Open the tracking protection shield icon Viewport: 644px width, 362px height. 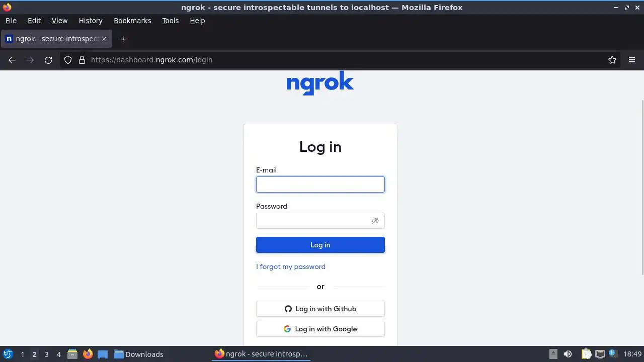pos(68,60)
